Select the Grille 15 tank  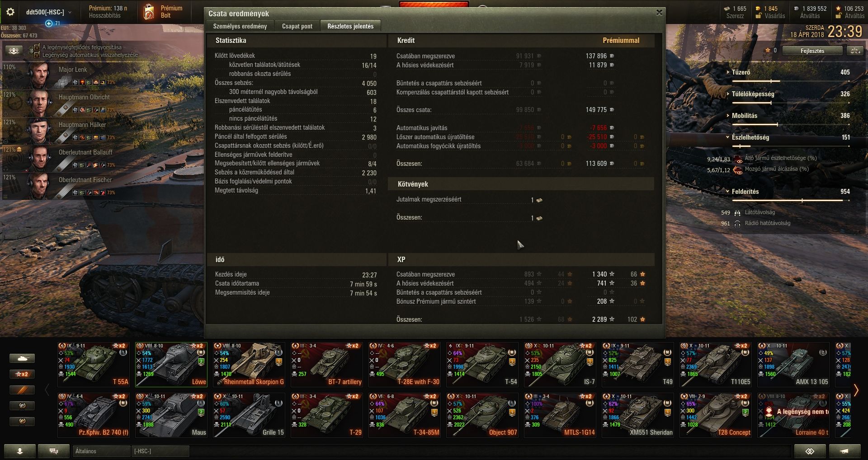[x=249, y=415]
